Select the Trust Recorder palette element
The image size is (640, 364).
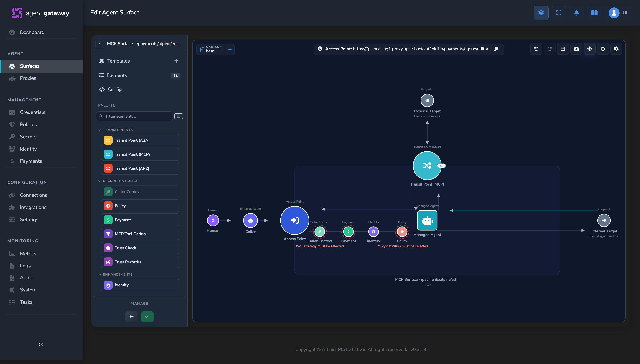pos(140,262)
